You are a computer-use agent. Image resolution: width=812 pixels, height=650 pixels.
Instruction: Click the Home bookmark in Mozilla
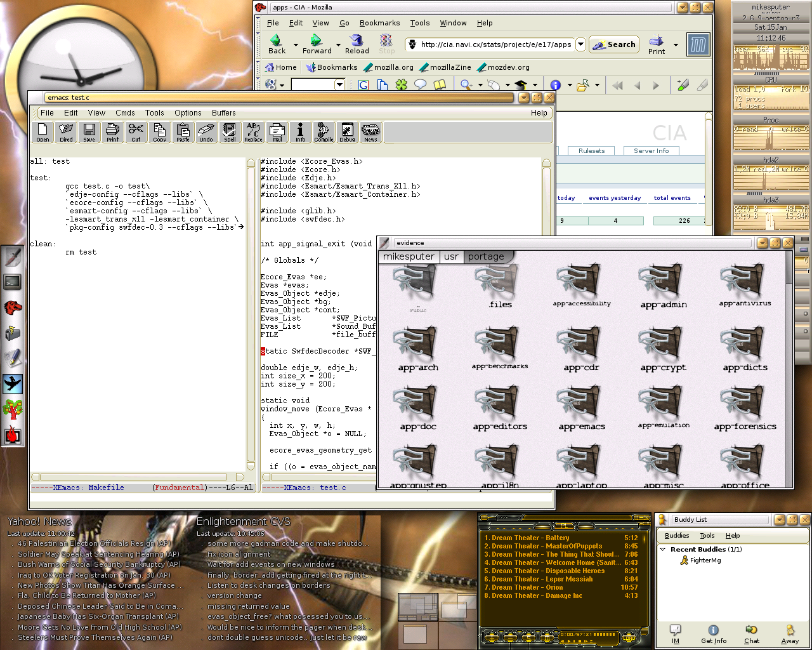(x=280, y=67)
